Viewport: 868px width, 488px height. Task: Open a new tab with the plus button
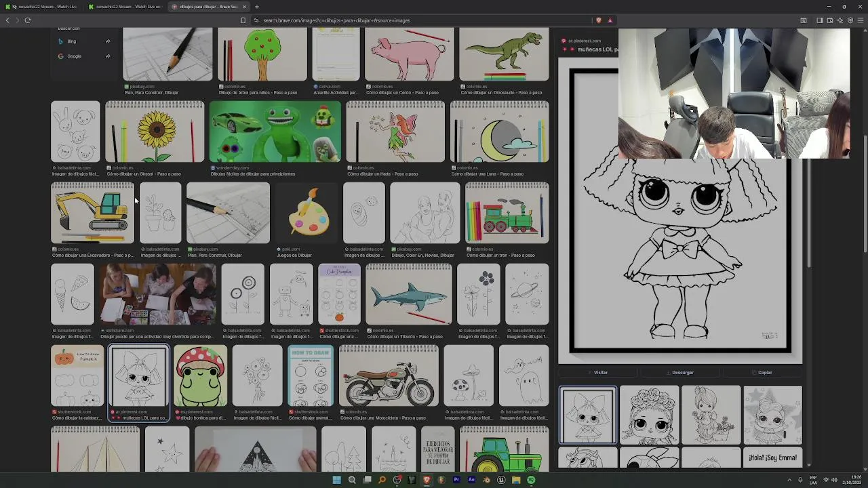click(256, 7)
